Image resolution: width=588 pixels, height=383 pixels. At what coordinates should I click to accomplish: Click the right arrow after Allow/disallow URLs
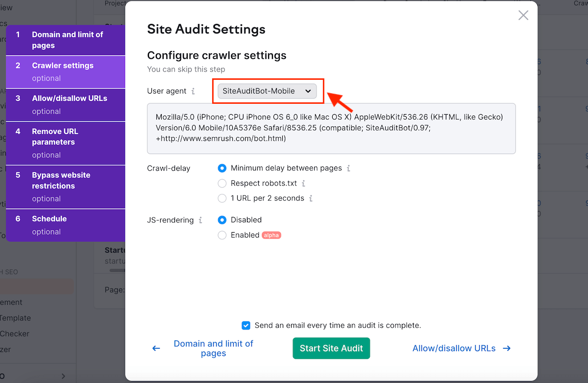click(x=507, y=349)
